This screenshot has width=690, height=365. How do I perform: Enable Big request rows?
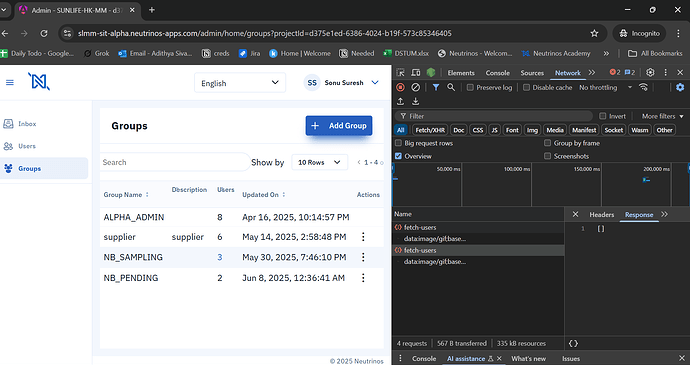click(x=398, y=143)
